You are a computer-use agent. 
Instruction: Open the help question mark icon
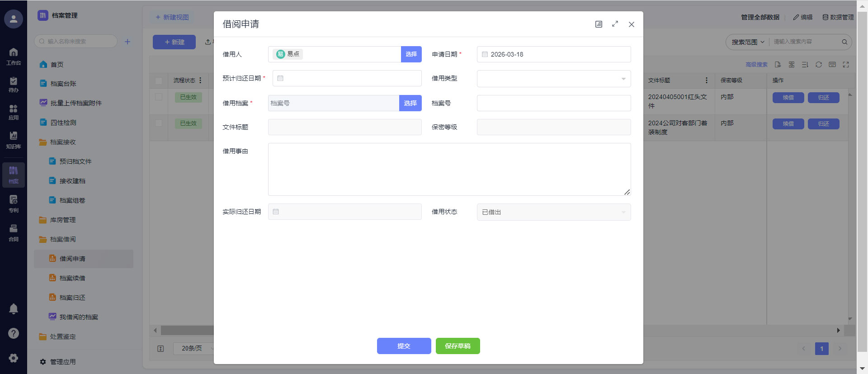[x=14, y=333]
